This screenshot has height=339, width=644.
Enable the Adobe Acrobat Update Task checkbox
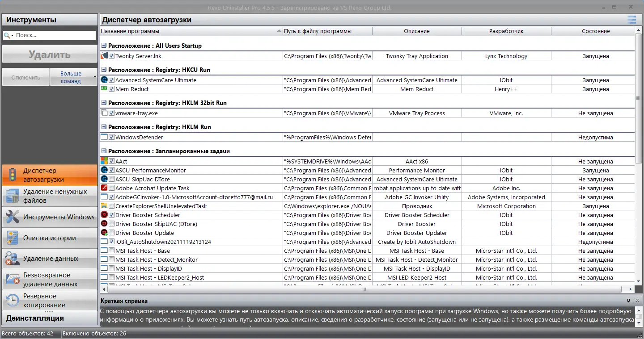click(x=112, y=188)
